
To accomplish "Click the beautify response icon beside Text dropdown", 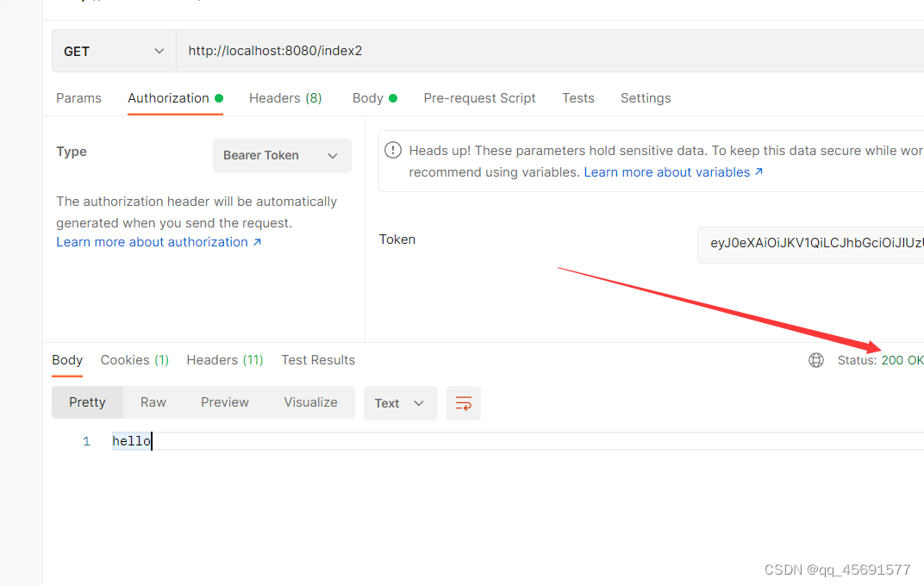I will [x=463, y=403].
